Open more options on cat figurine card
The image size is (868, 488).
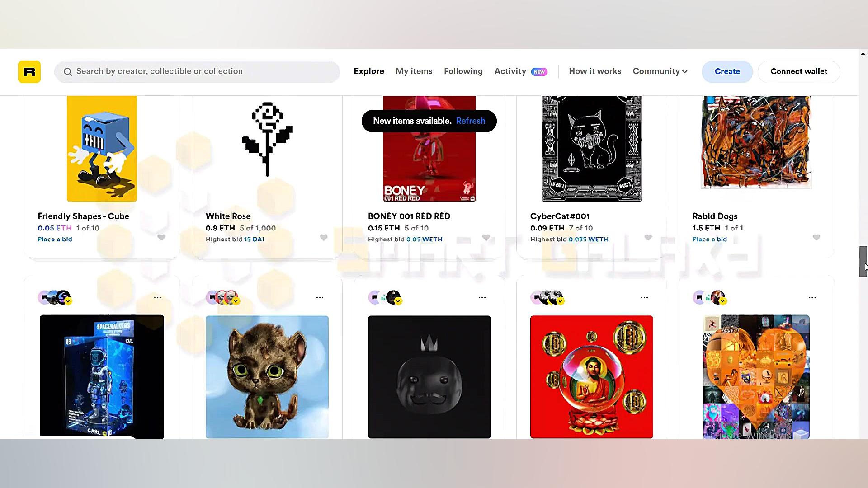[320, 297]
